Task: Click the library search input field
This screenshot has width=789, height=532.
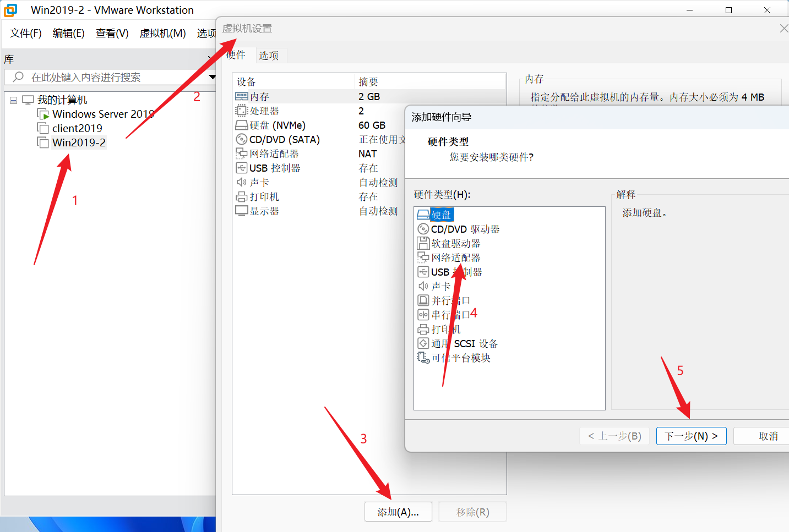Action: [110, 77]
